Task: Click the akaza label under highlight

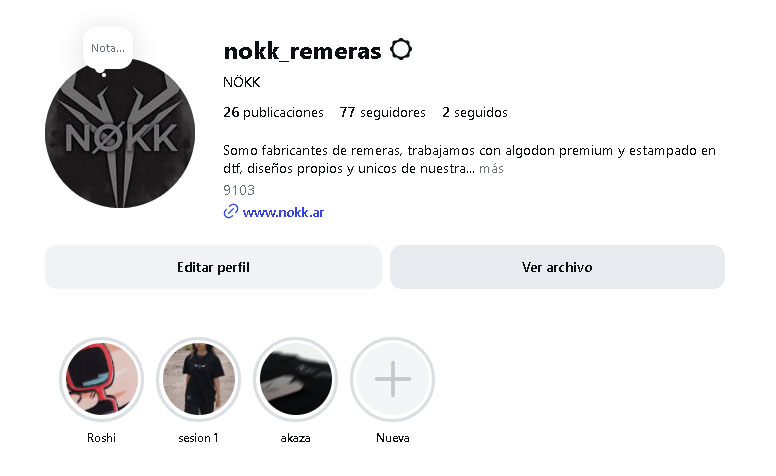Action: pos(295,438)
